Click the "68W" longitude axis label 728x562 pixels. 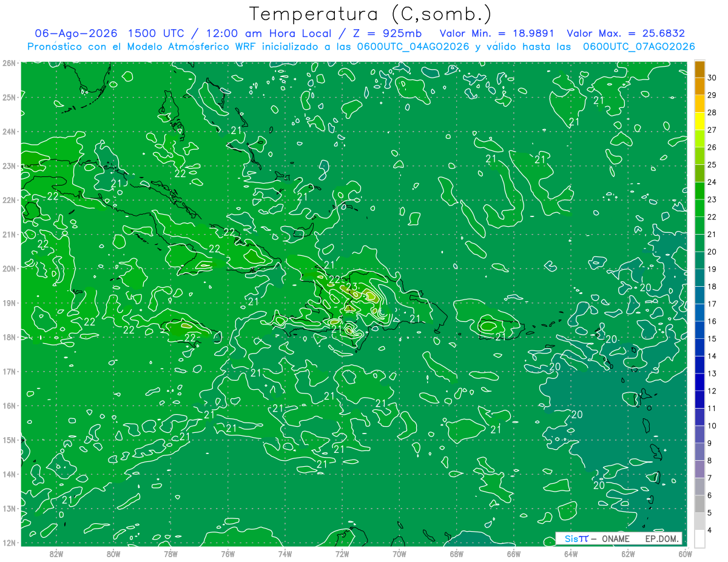coord(456,553)
